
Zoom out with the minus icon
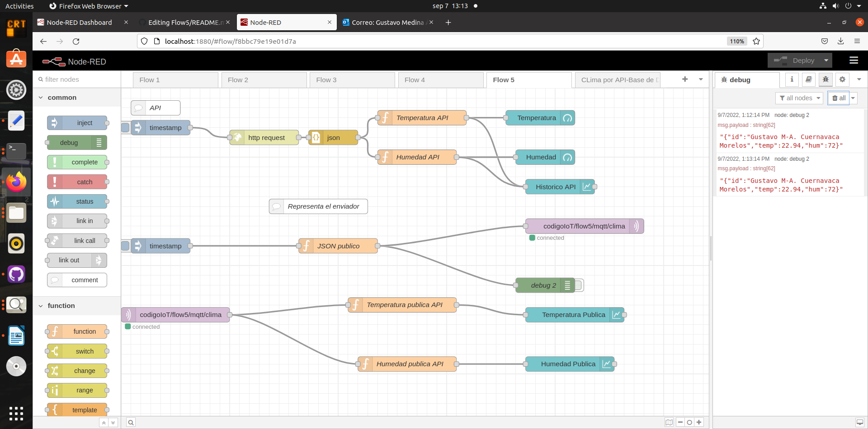click(x=680, y=422)
